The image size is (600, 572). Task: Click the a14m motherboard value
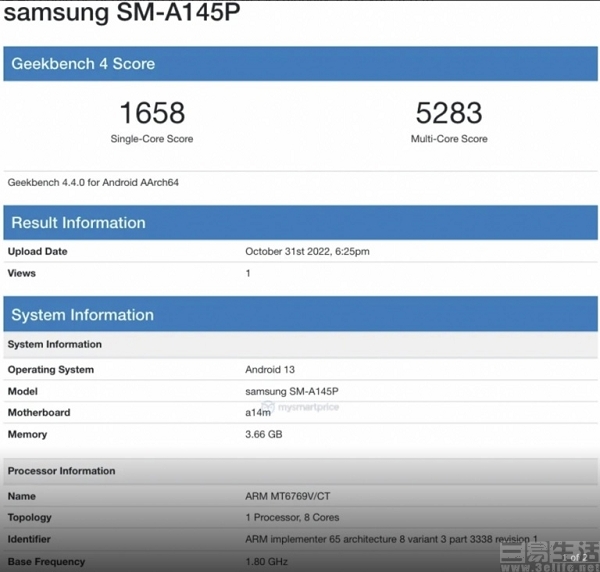pyautogui.click(x=258, y=413)
